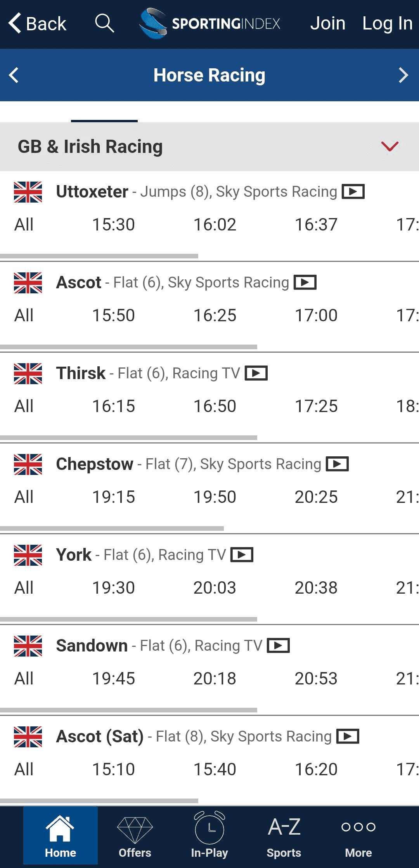Click Uttoxeter horizontal scroll bar
The height and width of the screenshot is (868, 419).
99,256
